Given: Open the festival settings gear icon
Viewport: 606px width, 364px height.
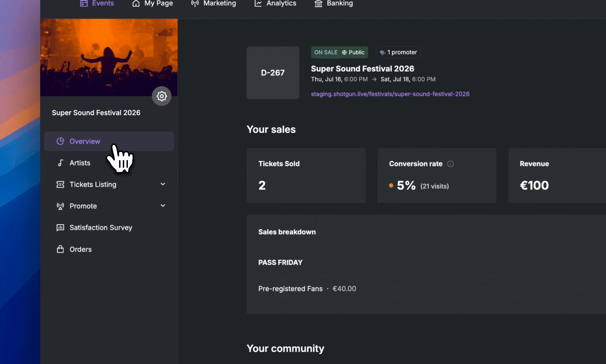Looking at the screenshot, I should [162, 96].
